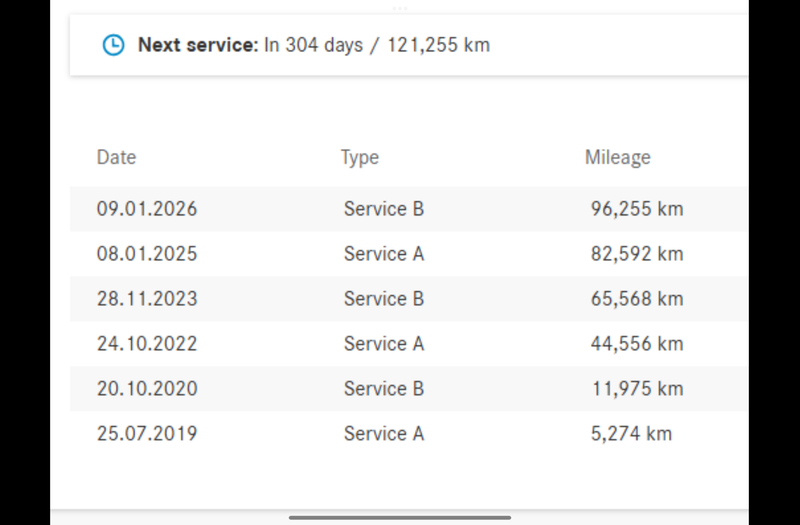Click the drag handle dots above the banner
The width and height of the screenshot is (800, 525).
pyautogui.click(x=399, y=8)
